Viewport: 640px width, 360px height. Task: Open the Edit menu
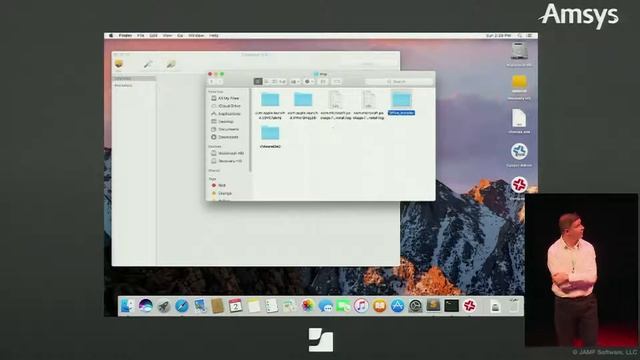[153, 36]
